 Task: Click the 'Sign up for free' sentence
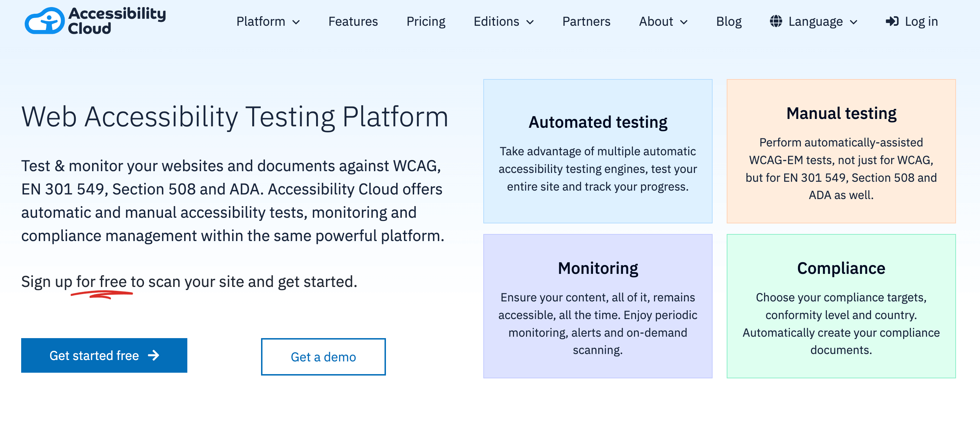[x=189, y=282]
